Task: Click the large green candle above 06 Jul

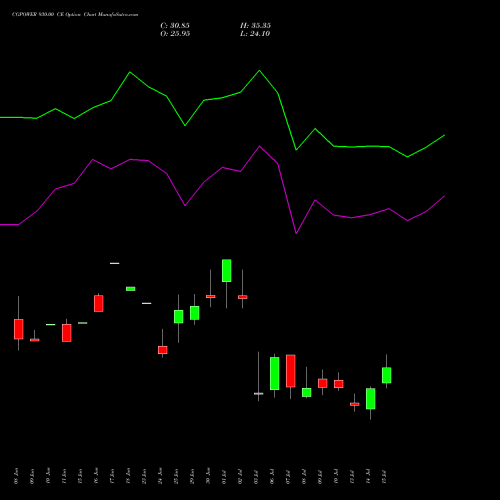Action: click(x=275, y=373)
